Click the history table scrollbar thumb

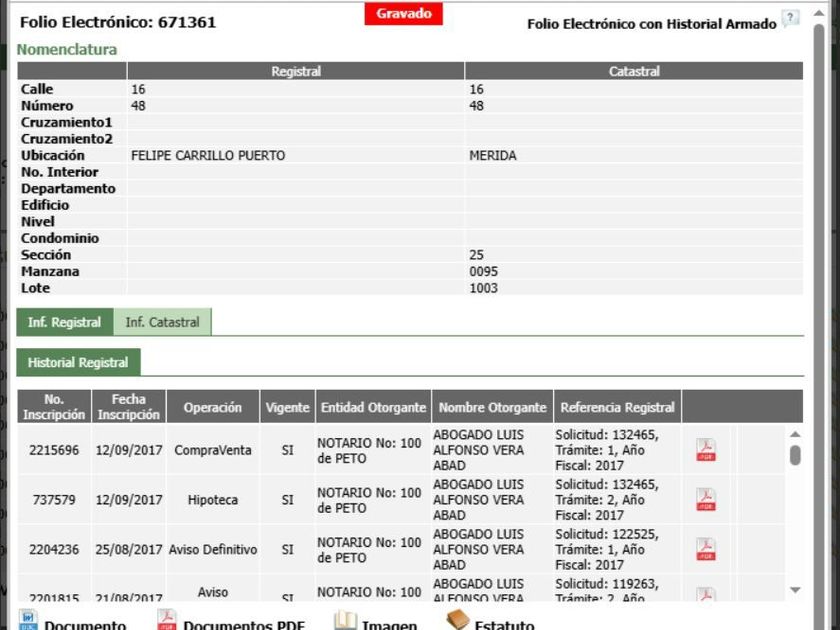[x=795, y=455]
